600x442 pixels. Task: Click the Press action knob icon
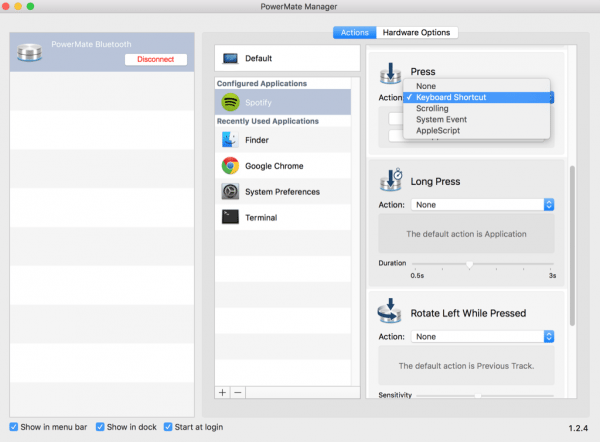(390, 73)
